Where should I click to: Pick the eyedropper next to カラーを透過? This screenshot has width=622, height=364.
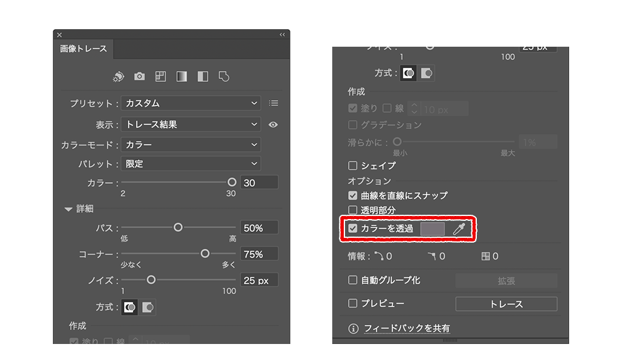(459, 229)
